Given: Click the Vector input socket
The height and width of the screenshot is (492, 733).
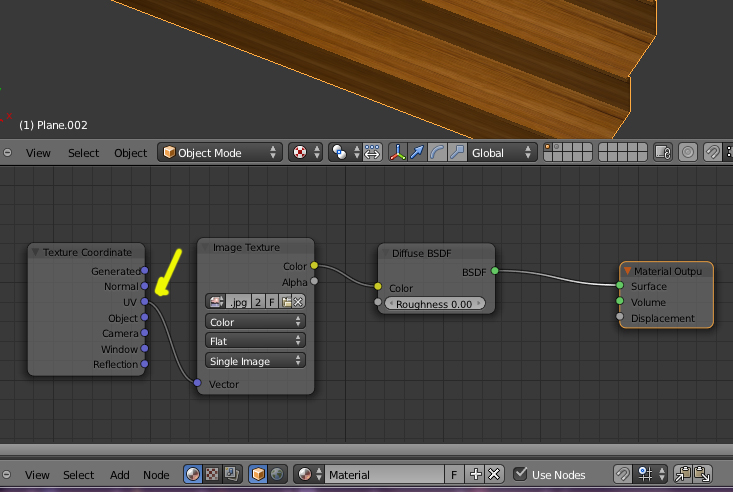Looking at the screenshot, I should click(197, 383).
